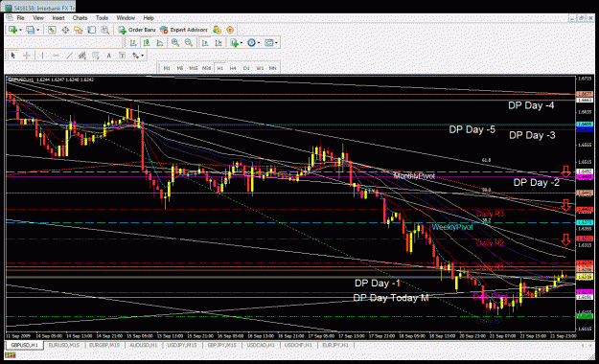The width and height of the screenshot is (599, 364).
Task: Select the Fibonacci Retracement tool
Action: [x=96, y=56]
